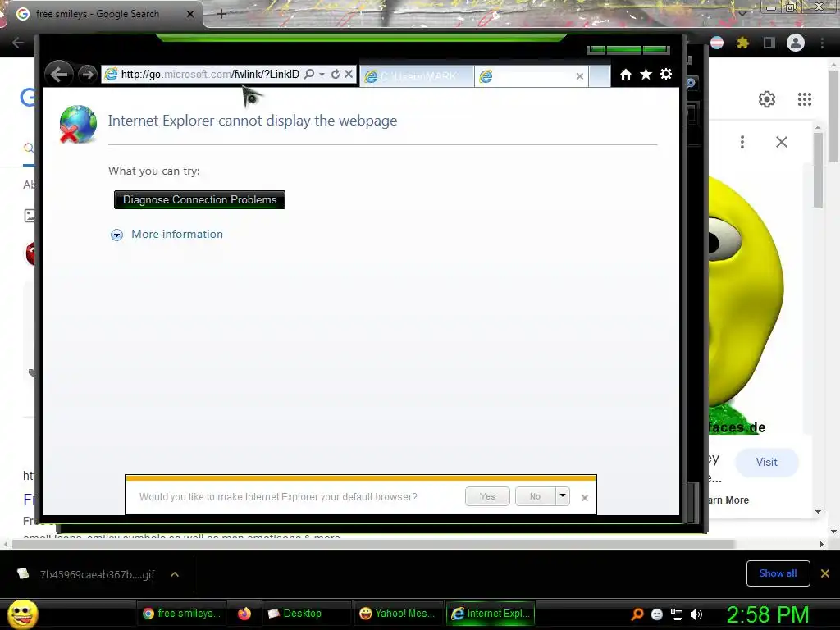The height and width of the screenshot is (630, 840).
Task: Expand download item options chevron
Action: 175,574
